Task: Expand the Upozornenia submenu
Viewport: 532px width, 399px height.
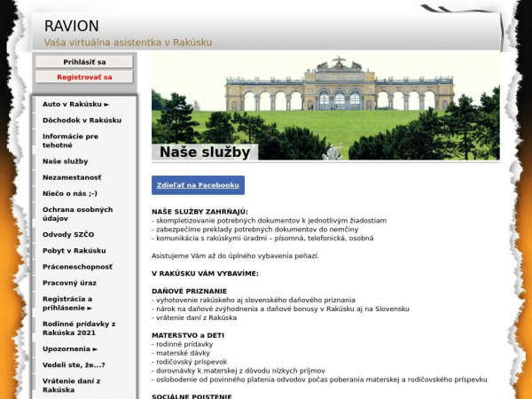Action: coord(70,348)
